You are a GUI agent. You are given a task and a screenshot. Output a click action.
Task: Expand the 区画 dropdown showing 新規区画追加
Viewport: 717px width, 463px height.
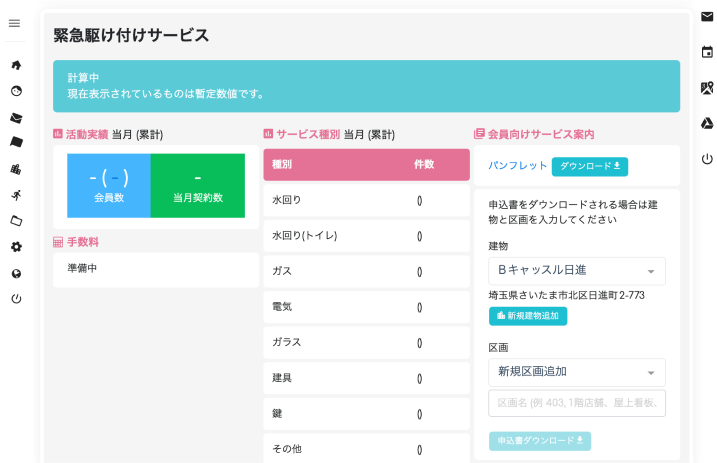pos(577,372)
